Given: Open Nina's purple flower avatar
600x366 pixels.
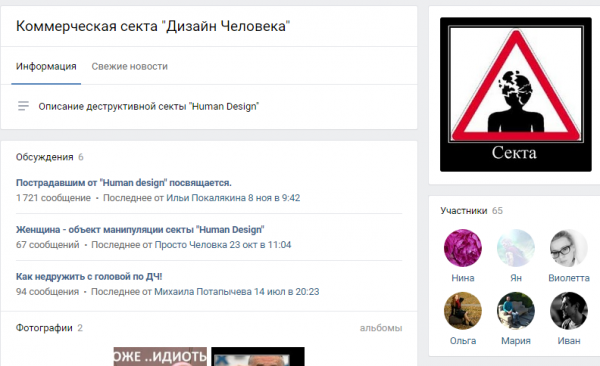Looking at the screenshot, I should (x=463, y=248).
